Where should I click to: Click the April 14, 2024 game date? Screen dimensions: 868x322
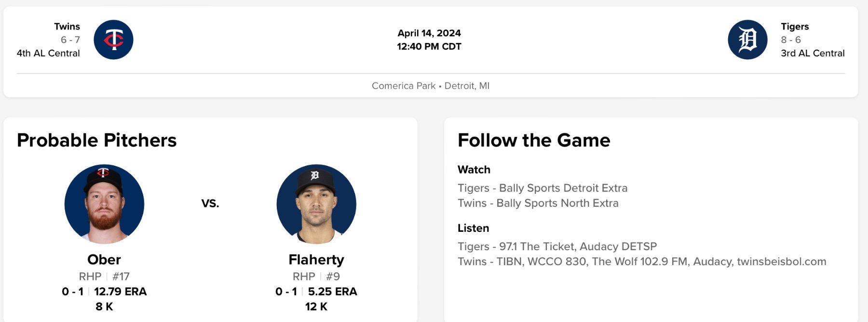(429, 33)
